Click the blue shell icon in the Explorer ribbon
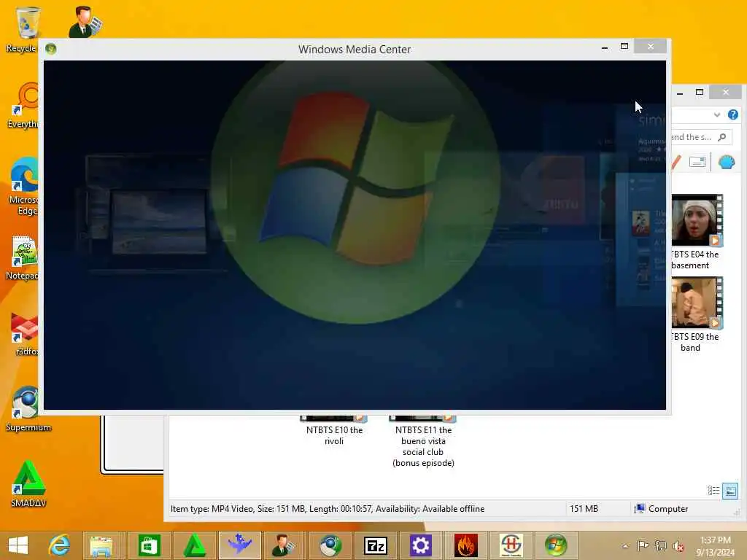The width and height of the screenshot is (747, 560). 726,163
